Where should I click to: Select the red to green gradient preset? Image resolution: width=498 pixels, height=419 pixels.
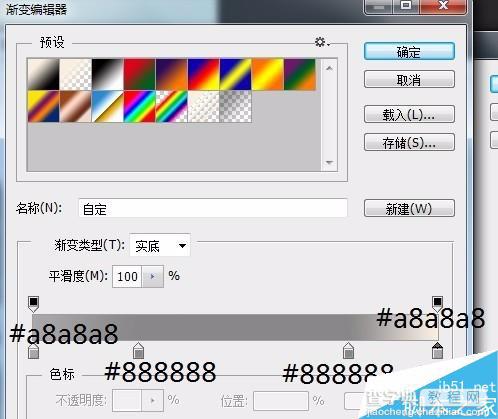[x=140, y=74]
